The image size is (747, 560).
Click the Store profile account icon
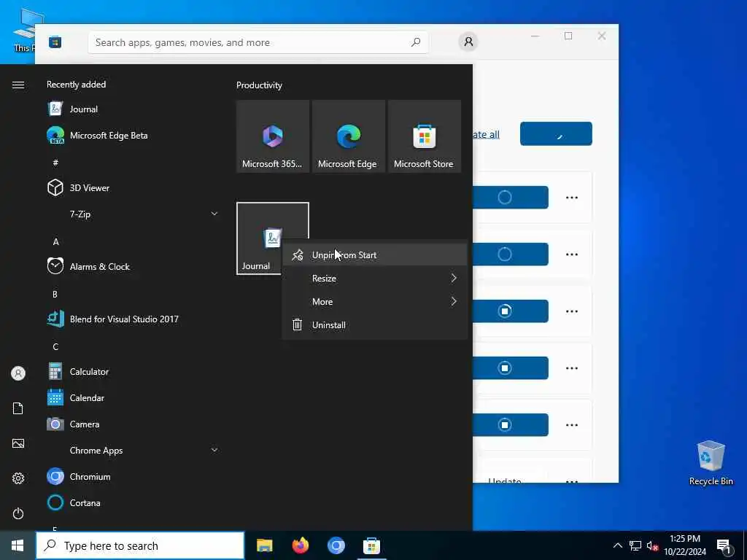click(468, 42)
